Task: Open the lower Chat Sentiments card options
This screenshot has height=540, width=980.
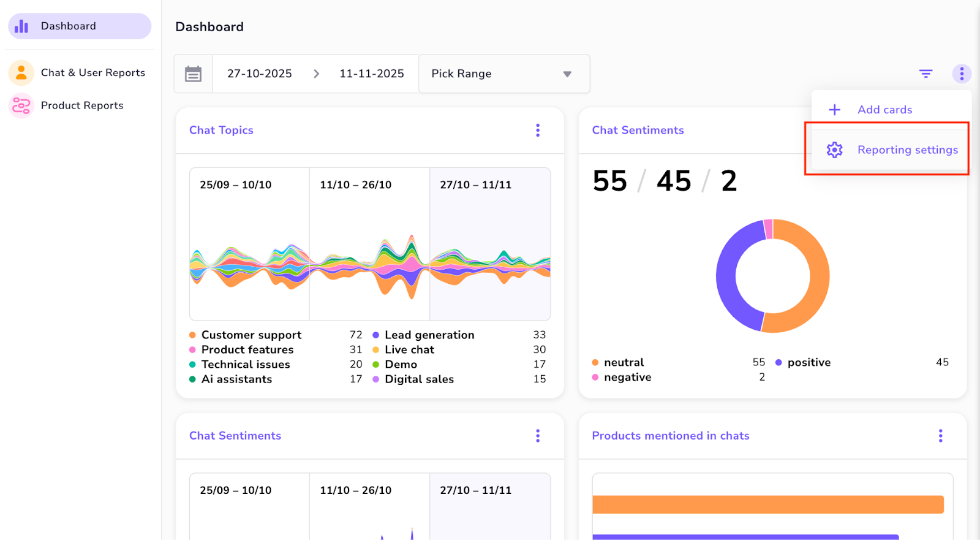Action: 538,436
